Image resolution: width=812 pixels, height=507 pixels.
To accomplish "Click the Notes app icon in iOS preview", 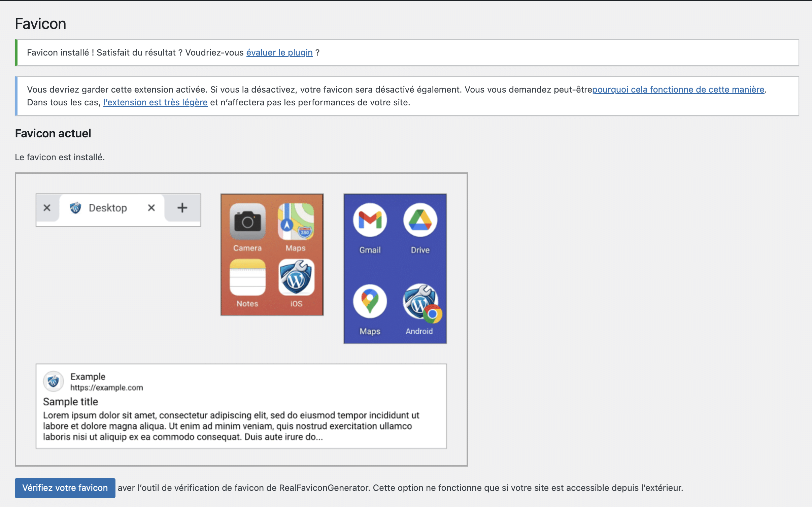I will click(x=247, y=277).
